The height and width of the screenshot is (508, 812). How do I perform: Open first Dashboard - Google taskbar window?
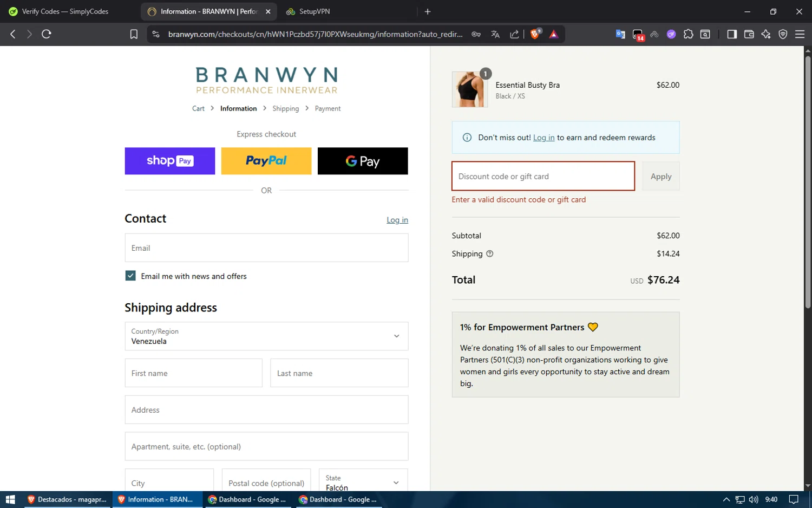(x=247, y=499)
